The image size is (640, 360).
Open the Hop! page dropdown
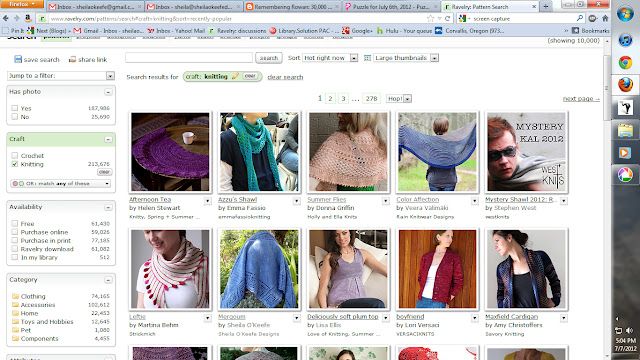pos(398,98)
